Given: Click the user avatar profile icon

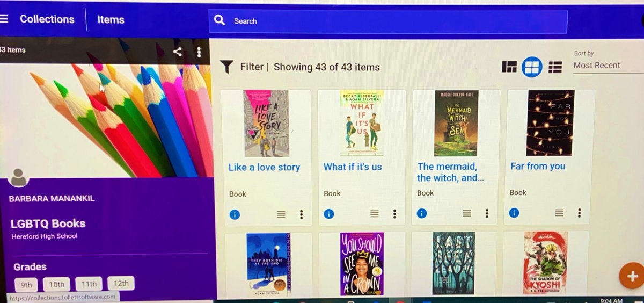Looking at the screenshot, I should pos(19,178).
